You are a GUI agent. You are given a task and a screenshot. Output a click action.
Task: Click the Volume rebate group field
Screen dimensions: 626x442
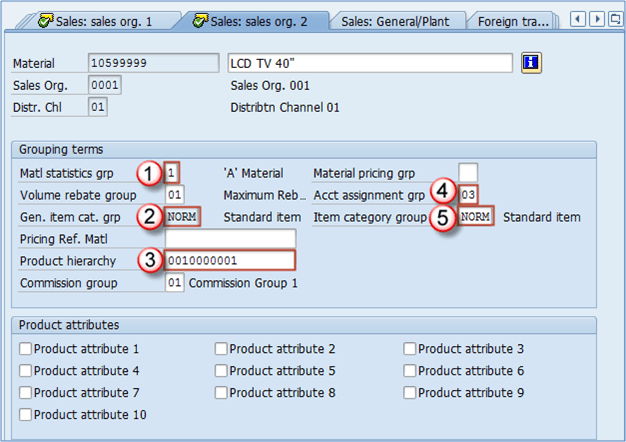pyautogui.click(x=175, y=195)
